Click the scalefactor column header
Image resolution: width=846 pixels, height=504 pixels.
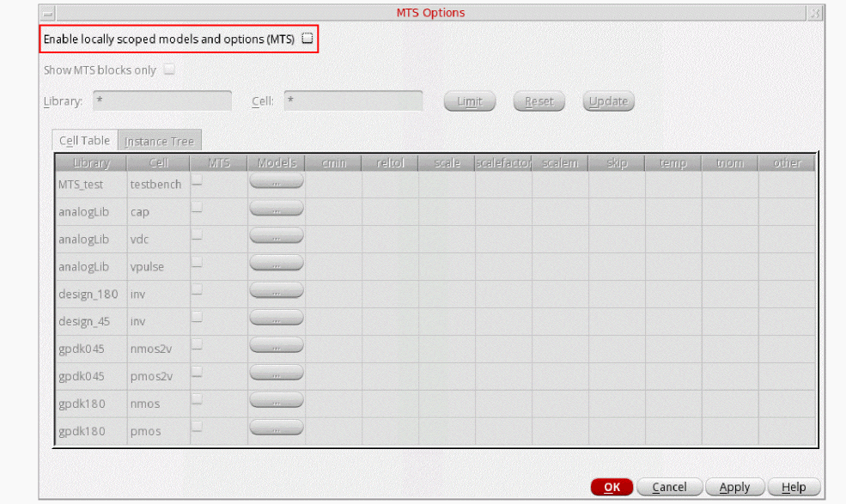coord(503,162)
